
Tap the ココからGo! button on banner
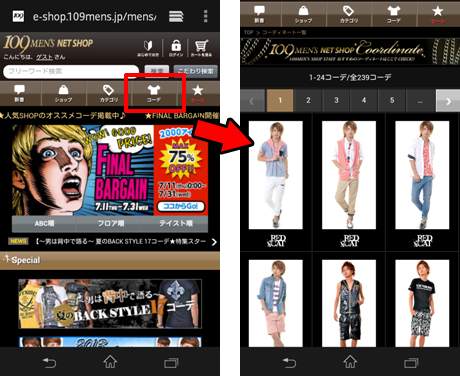coord(181,206)
